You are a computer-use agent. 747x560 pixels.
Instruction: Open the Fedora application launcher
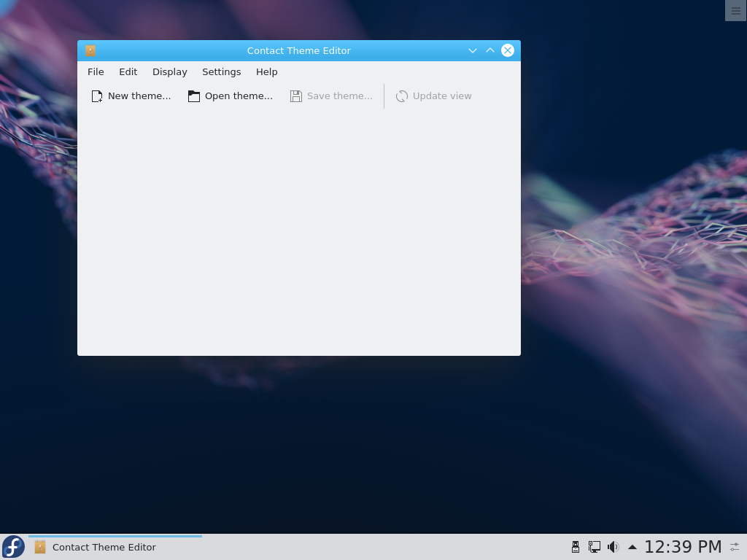click(x=13, y=547)
